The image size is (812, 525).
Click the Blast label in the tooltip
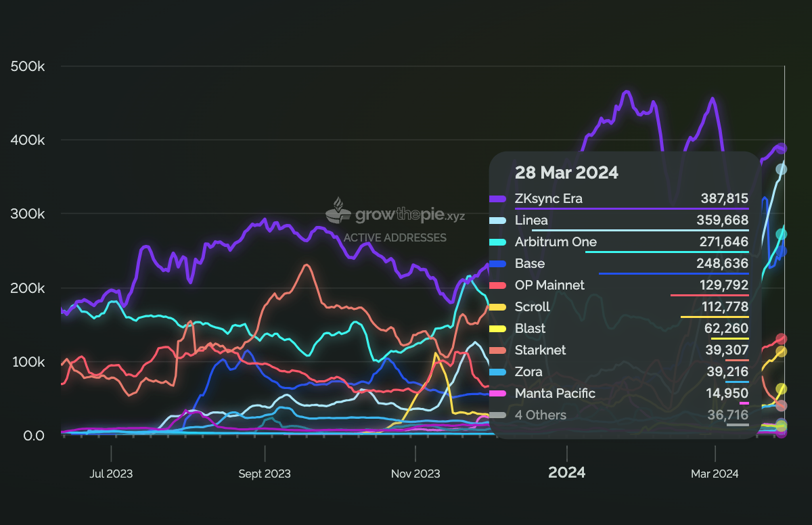[530, 329]
